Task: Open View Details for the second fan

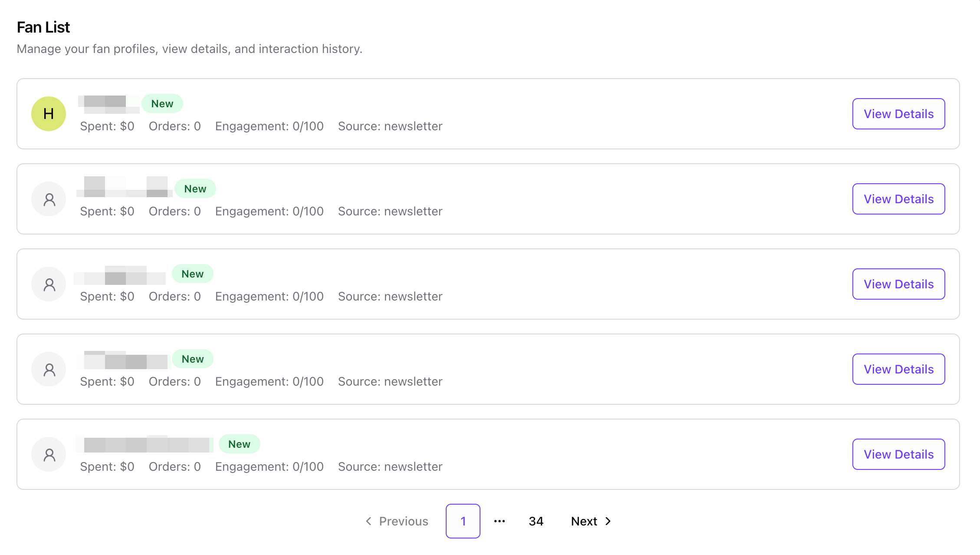Action: [898, 199]
